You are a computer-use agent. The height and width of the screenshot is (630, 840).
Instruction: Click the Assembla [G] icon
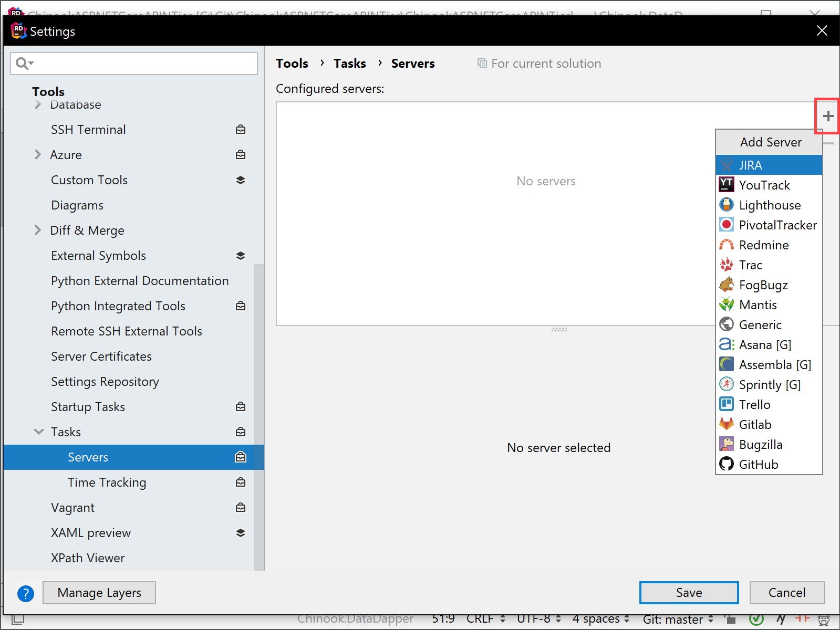[x=727, y=364]
